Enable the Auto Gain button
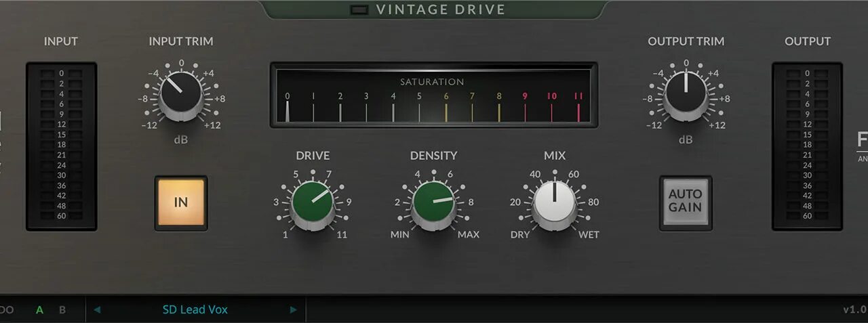The width and height of the screenshot is (868, 323). (685, 202)
